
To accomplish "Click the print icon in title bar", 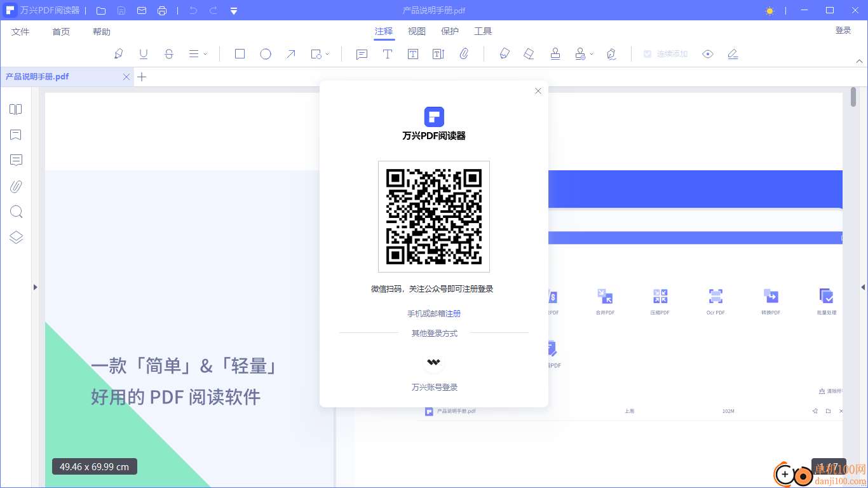I will 162,11.
